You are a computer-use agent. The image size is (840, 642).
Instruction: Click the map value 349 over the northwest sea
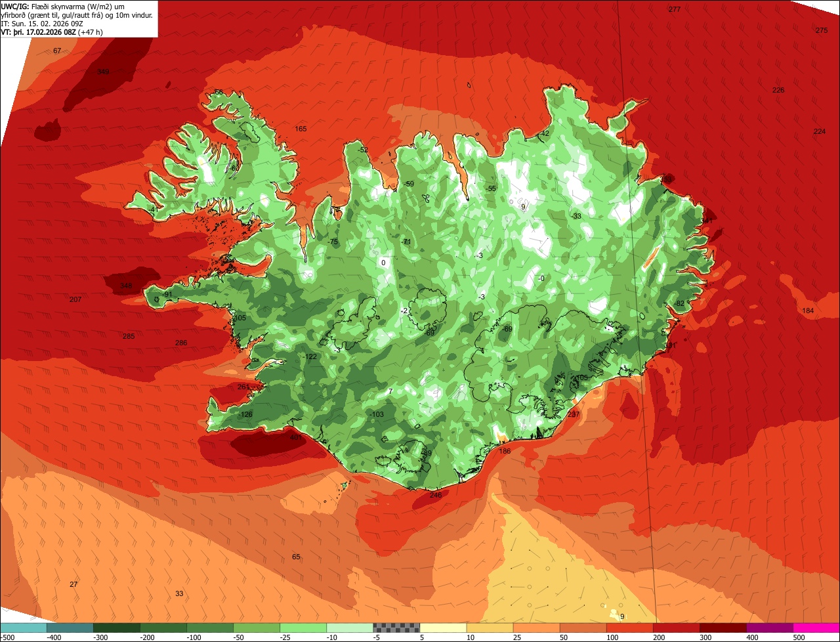click(103, 72)
